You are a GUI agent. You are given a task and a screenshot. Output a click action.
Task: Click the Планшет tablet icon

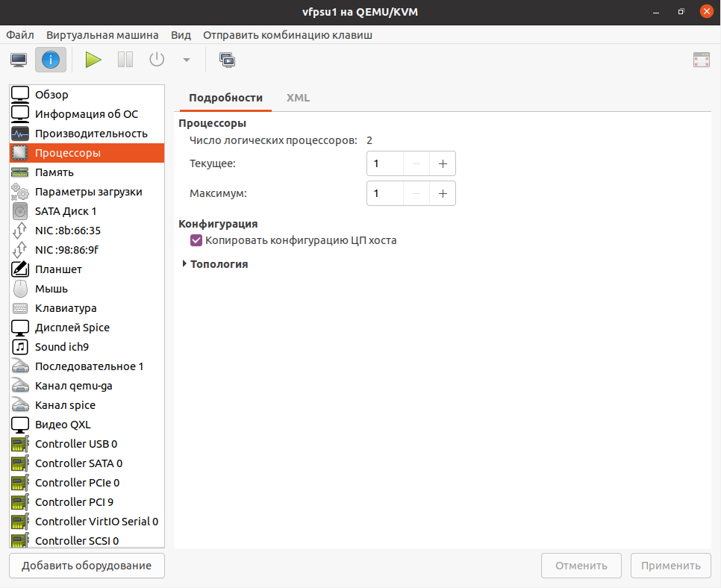(20, 269)
